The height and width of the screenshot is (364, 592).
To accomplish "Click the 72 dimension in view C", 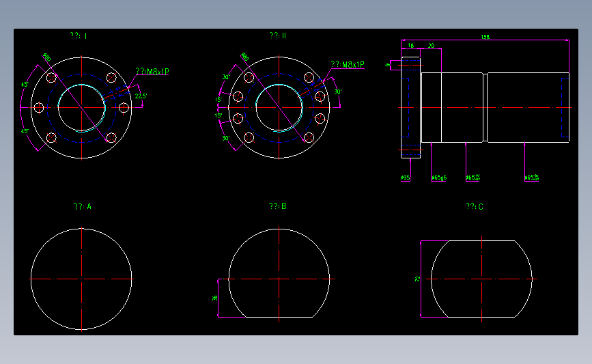I will tap(418, 279).
